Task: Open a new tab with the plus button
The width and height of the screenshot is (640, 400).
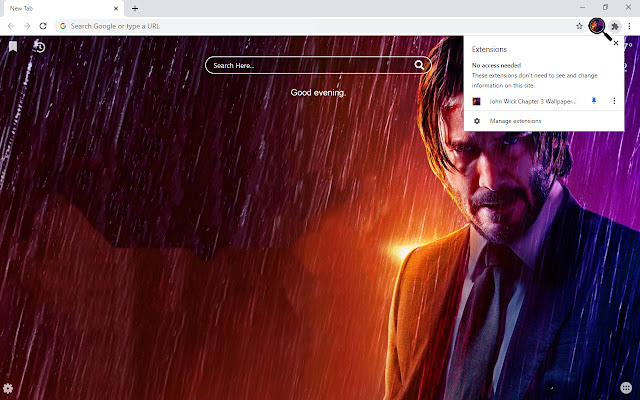Action: click(135, 8)
